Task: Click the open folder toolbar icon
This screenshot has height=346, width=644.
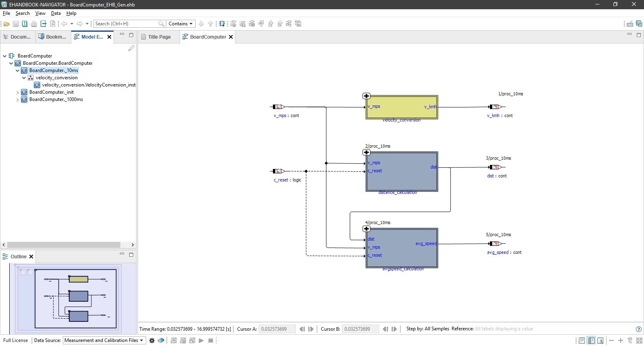Action: click(6, 24)
